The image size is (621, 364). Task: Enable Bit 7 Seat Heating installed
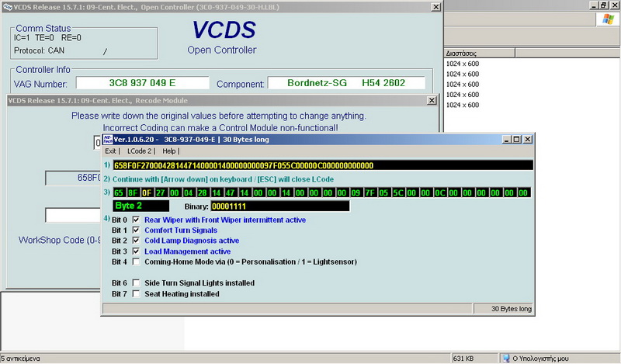click(136, 294)
